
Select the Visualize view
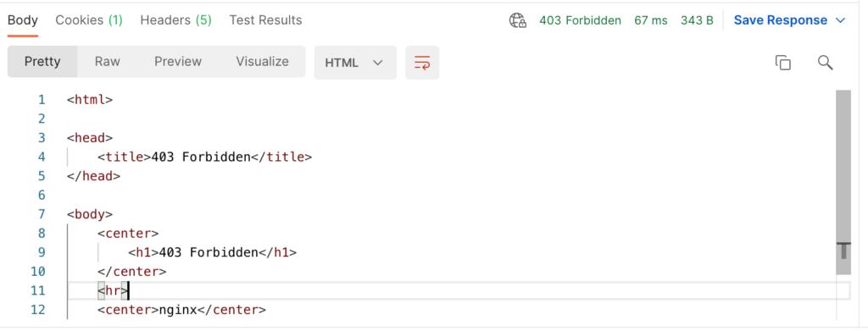[263, 61]
